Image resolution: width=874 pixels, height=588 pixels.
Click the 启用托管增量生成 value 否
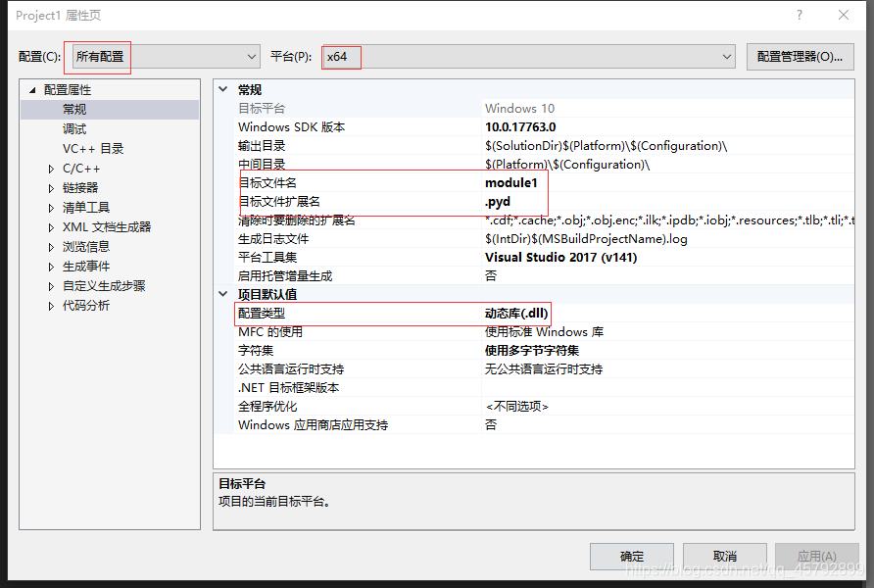491,276
